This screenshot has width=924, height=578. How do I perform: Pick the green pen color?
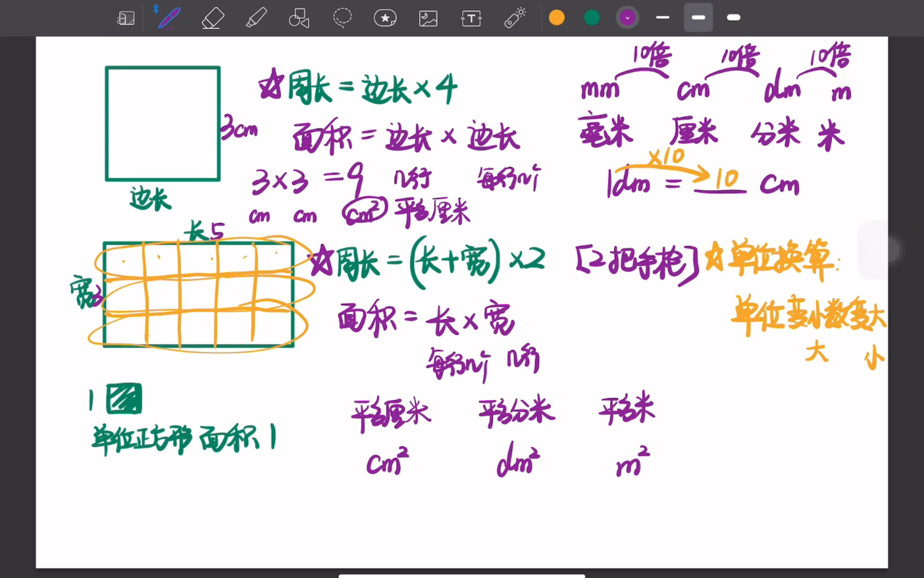[x=592, y=18]
